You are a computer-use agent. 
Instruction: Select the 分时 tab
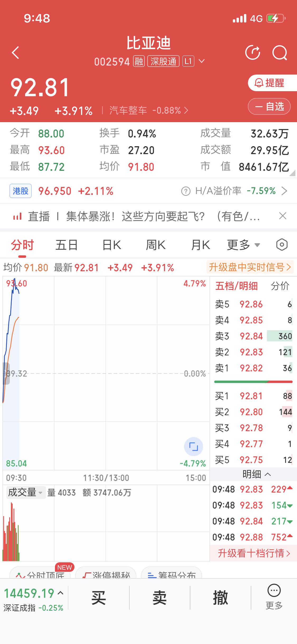[22, 245]
